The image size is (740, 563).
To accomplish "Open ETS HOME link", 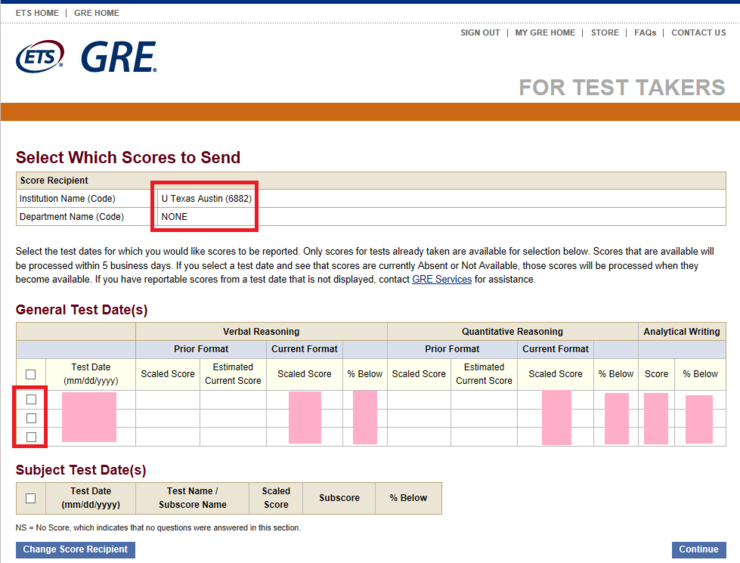I will click(x=37, y=13).
